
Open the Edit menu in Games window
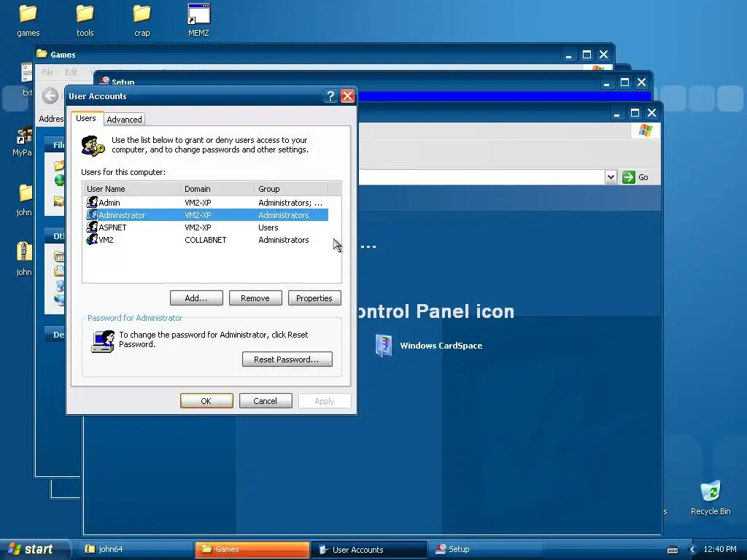[71, 72]
